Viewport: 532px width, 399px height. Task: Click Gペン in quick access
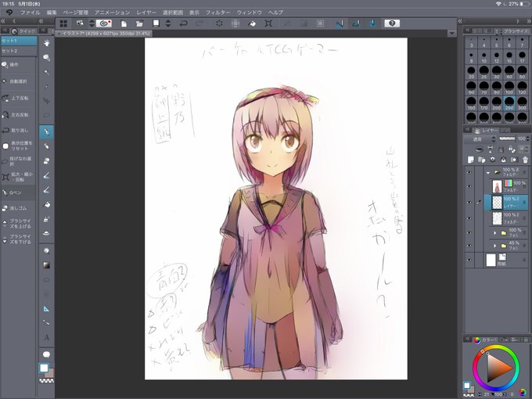(18, 192)
